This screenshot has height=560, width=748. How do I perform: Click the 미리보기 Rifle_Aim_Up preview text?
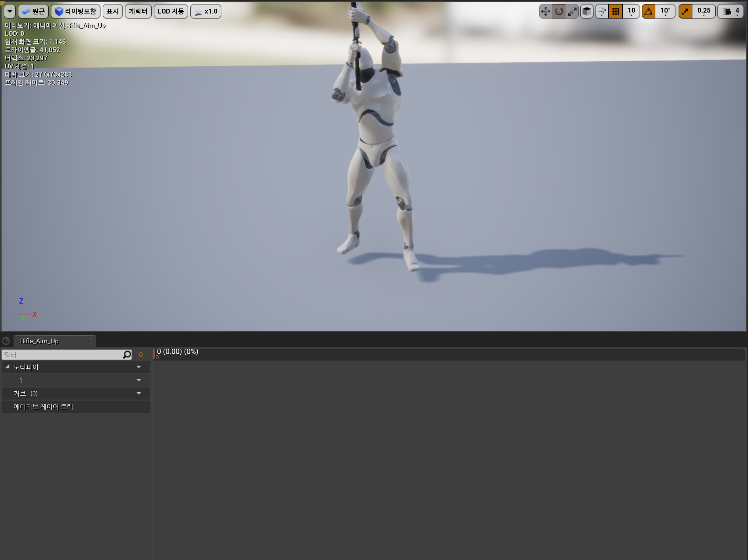(55, 25)
